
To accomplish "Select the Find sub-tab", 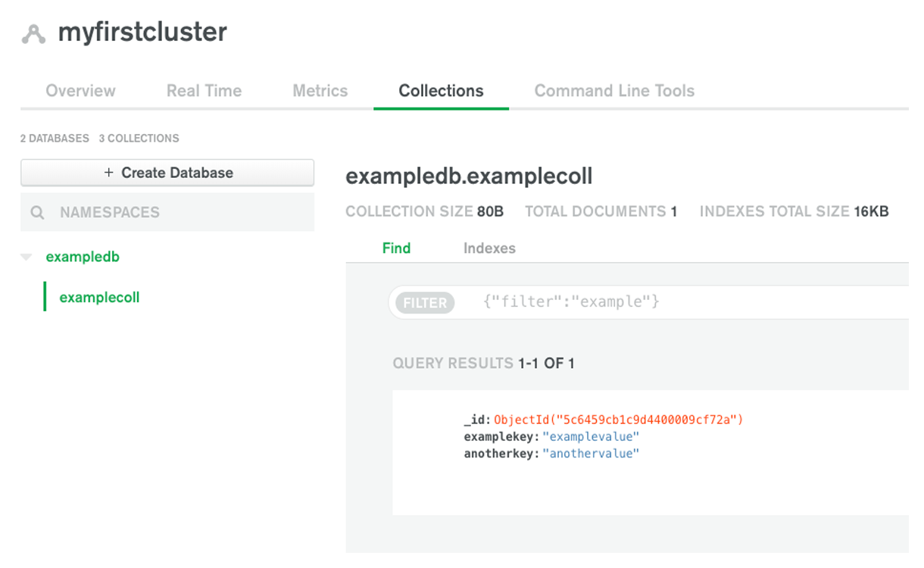I will [x=396, y=248].
